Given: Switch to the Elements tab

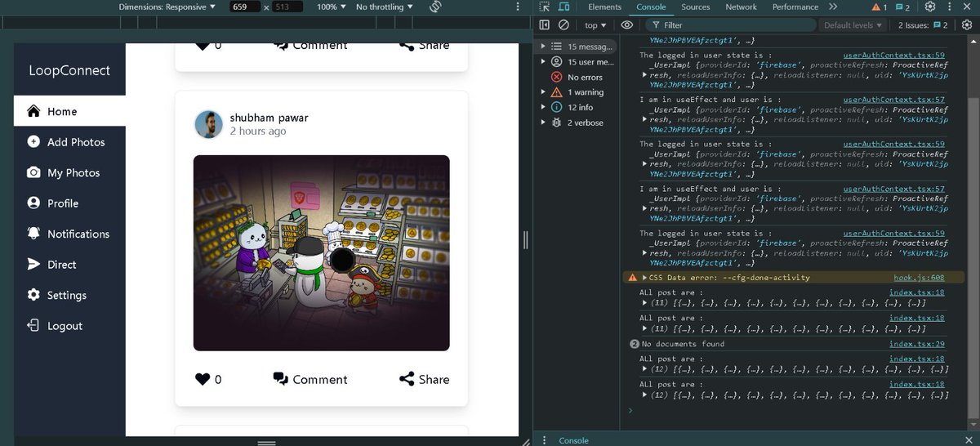Looking at the screenshot, I should [x=605, y=7].
